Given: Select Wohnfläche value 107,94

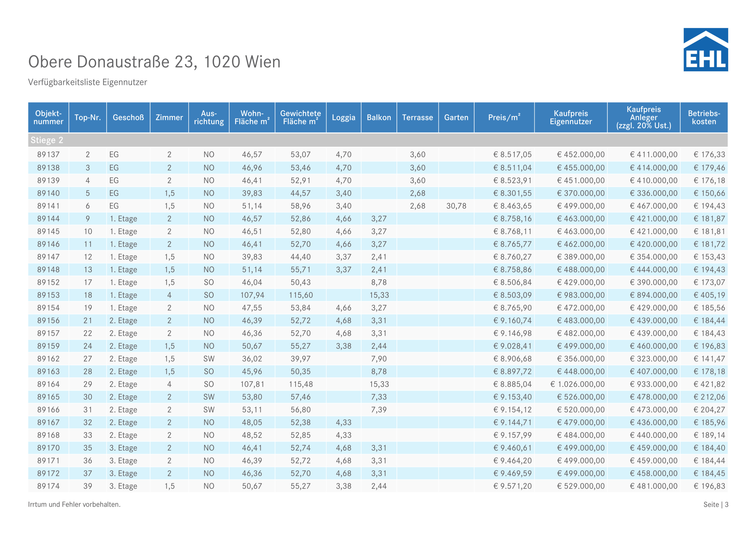Looking at the screenshot, I should [x=252, y=295].
